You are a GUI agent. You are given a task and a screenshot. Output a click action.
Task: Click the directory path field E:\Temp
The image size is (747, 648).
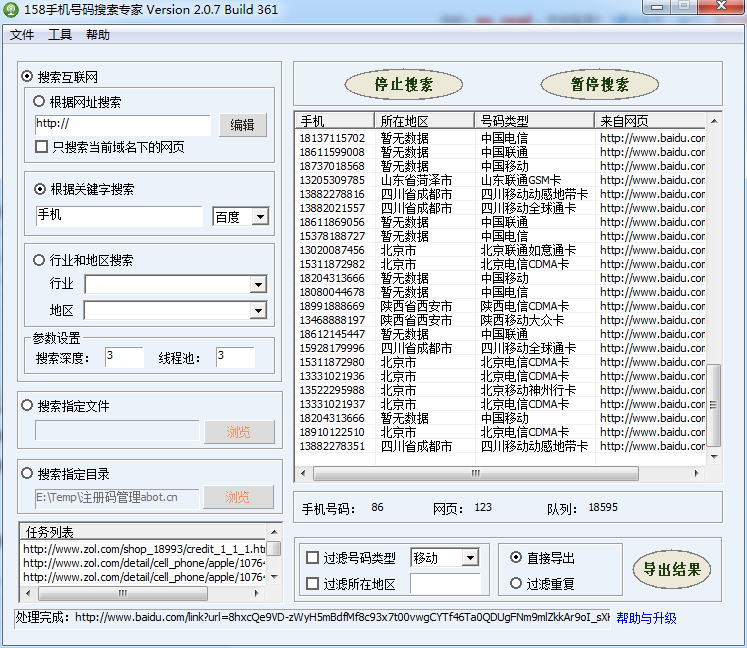pos(117,498)
